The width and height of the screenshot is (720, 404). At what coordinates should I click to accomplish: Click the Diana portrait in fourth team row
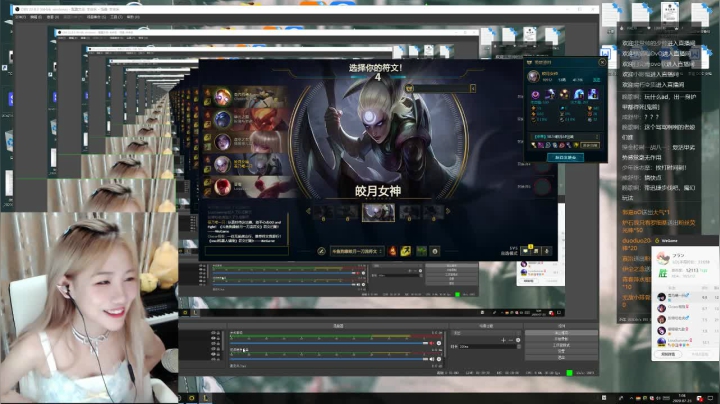click(223, 164)
